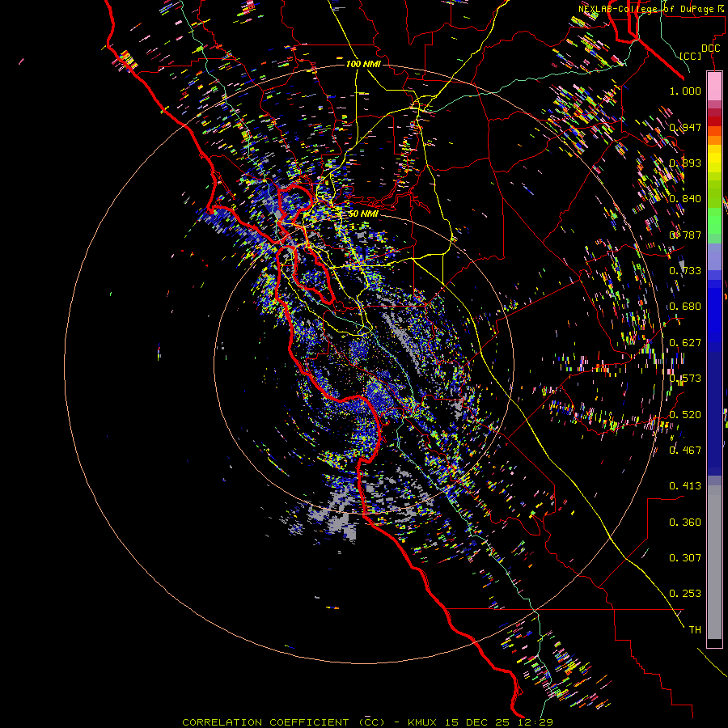Click the 0.413 scale value
Screen dimensions: 728x728
[x=685, y=485]
